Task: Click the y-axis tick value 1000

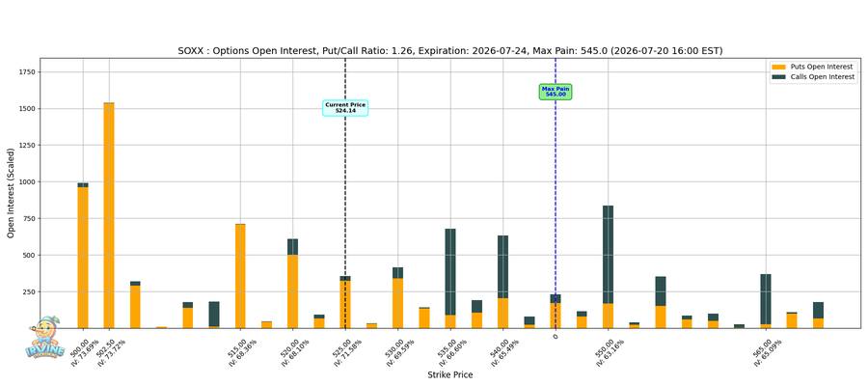Action: point(26,181)
